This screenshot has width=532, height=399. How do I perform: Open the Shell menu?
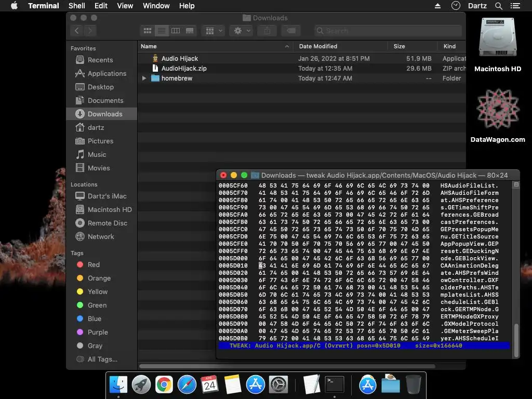77,6
